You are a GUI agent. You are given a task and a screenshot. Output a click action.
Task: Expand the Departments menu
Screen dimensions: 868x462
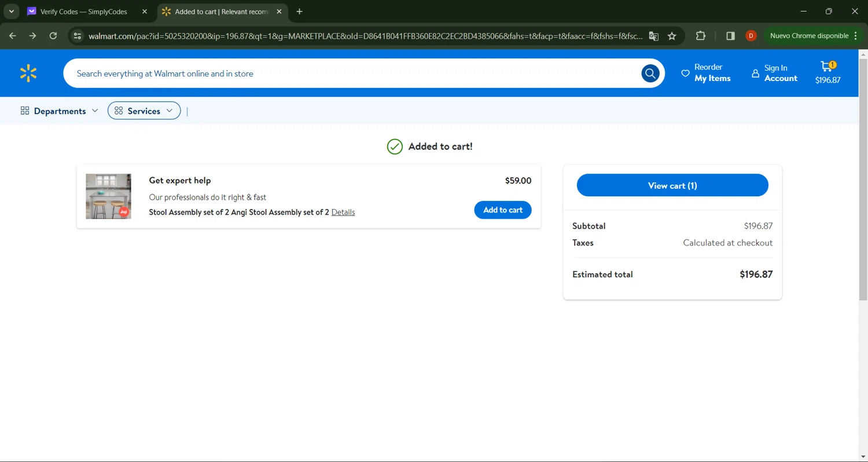(x=59, y=111)
